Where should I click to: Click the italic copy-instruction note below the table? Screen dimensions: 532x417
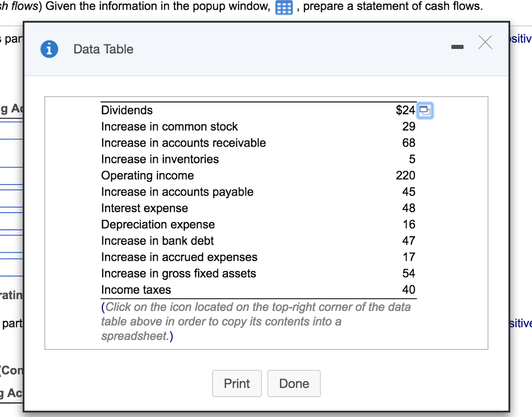254,321
